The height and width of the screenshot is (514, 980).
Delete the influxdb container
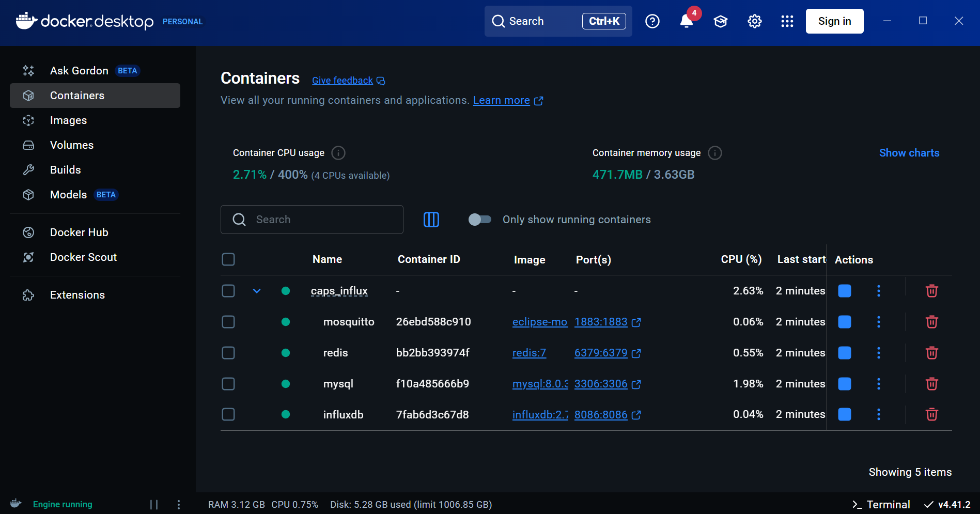click(x=932, y=414)
